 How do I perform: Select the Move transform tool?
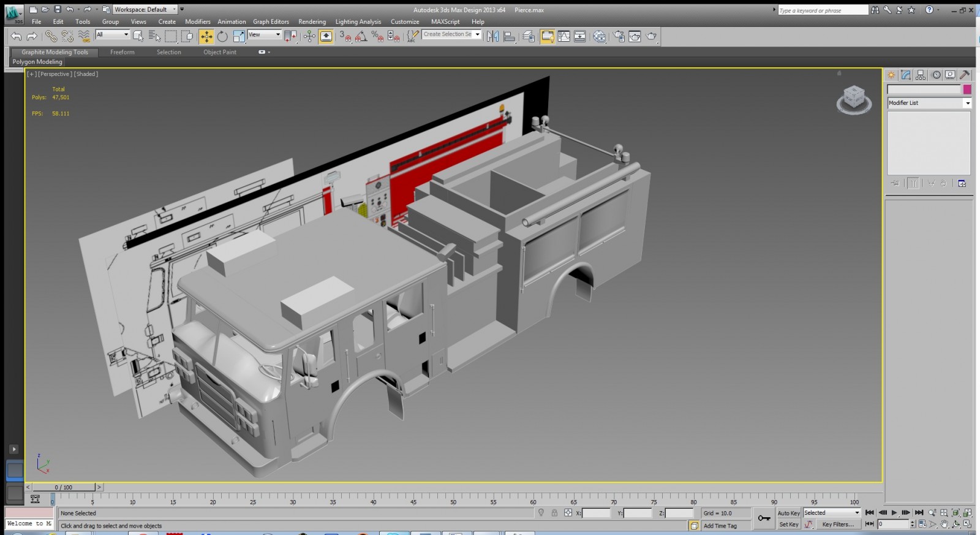click(206, 37)
